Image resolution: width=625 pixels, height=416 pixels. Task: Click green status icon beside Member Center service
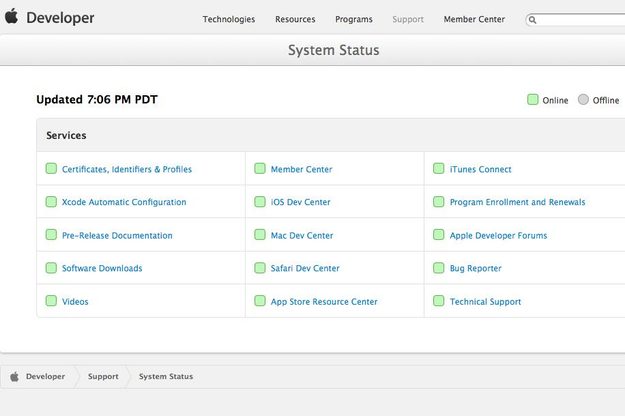coord(260,169)
